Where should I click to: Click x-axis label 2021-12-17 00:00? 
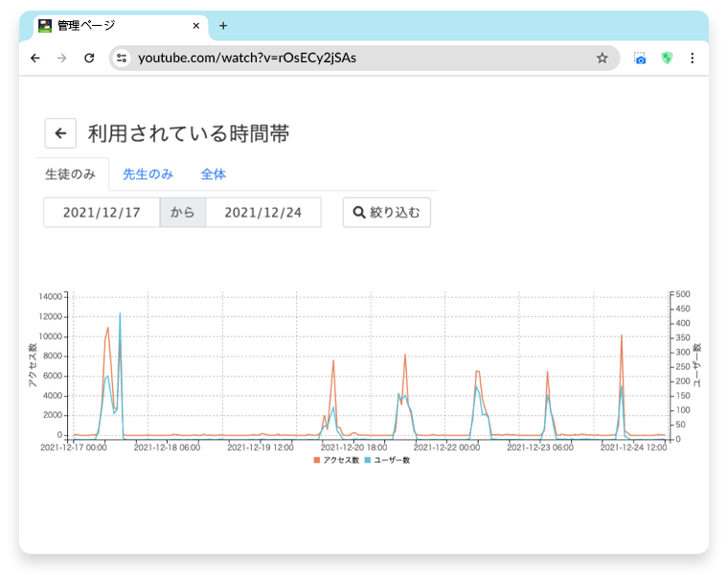(x=74, y=448)
